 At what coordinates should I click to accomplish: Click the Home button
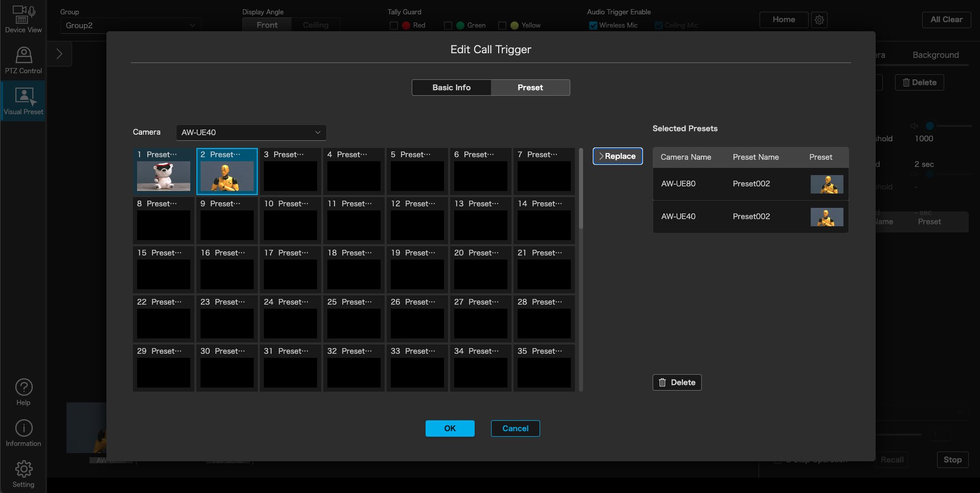784,20
